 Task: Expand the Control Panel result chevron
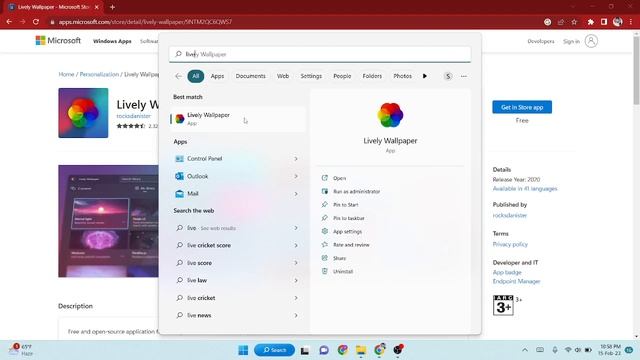pyautogui.click(x=296, y=159)
